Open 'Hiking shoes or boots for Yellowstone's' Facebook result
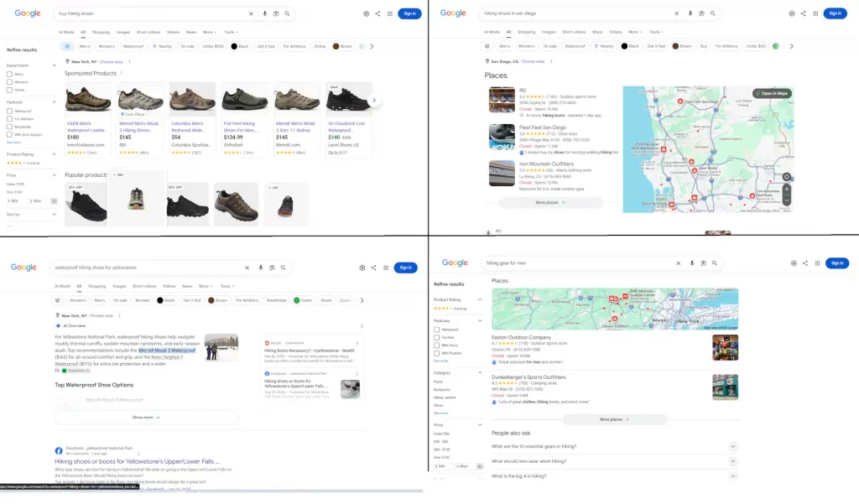 tap(137, 462)
